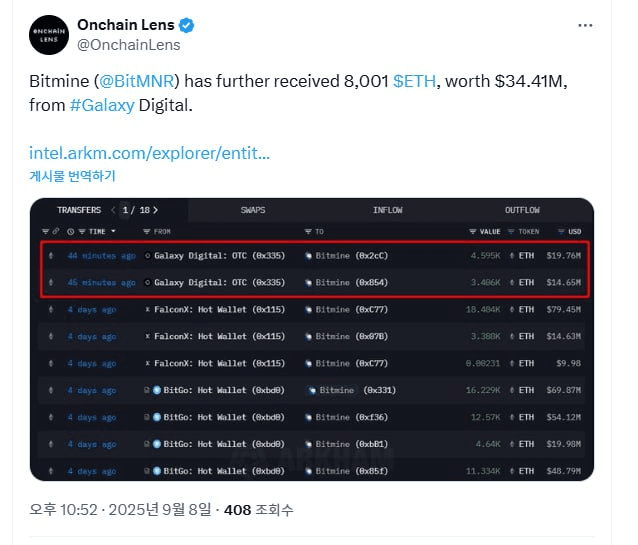
Task: Expand the TIME sort dropdown arrow
Action: click(x=113, y=231)
